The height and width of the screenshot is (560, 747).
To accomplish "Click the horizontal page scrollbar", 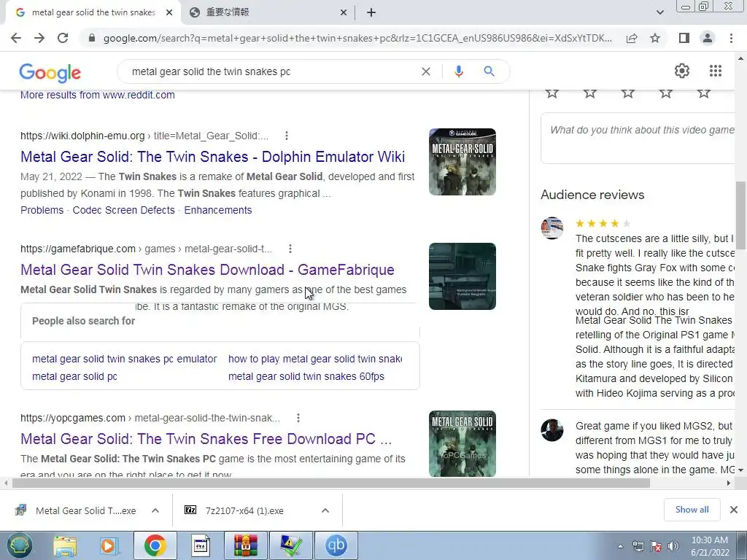I will (x=331, y=483).
